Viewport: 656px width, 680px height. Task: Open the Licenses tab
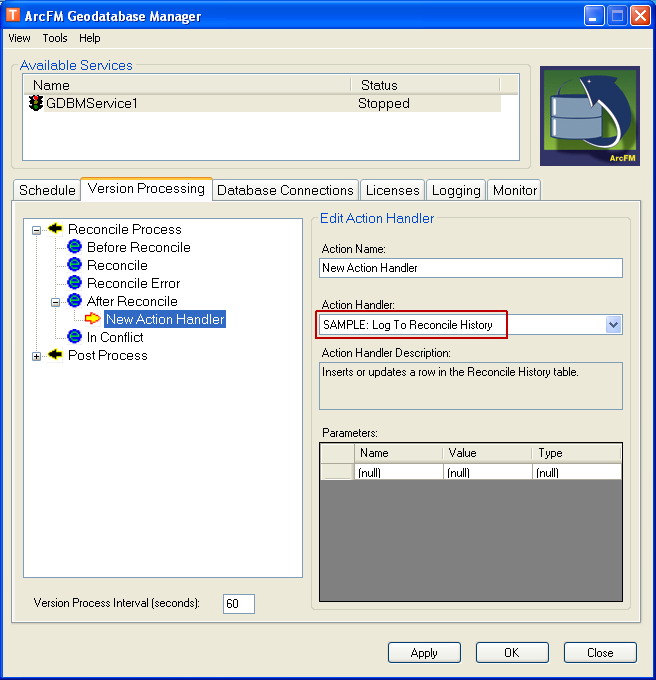click(392, 190)
